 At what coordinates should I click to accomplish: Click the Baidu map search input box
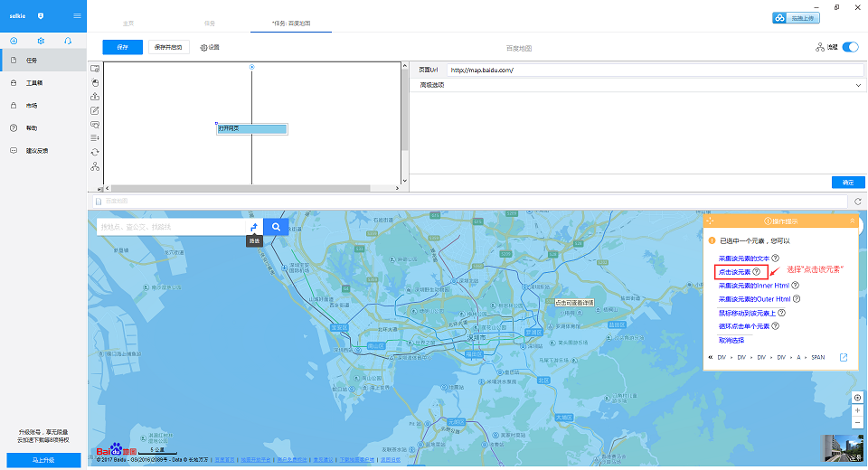click(x=171, y=227)
